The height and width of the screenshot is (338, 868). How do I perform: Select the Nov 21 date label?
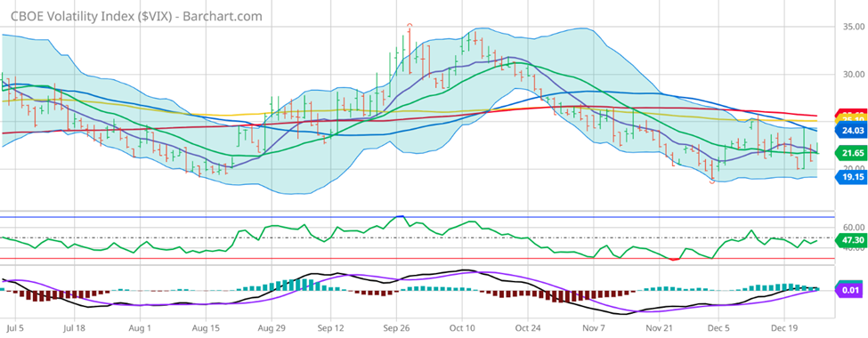661,327
